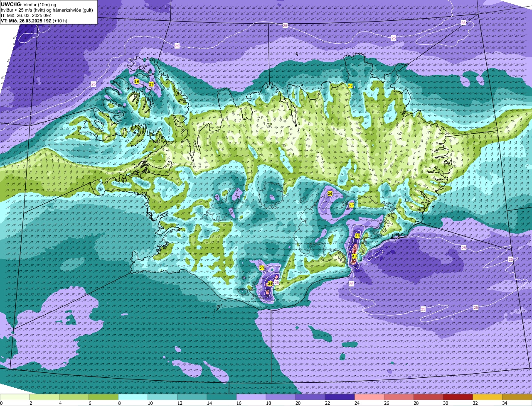Click the 27 gust label on the north coast
Screen dimensions: 532x406
pos(350,86)
